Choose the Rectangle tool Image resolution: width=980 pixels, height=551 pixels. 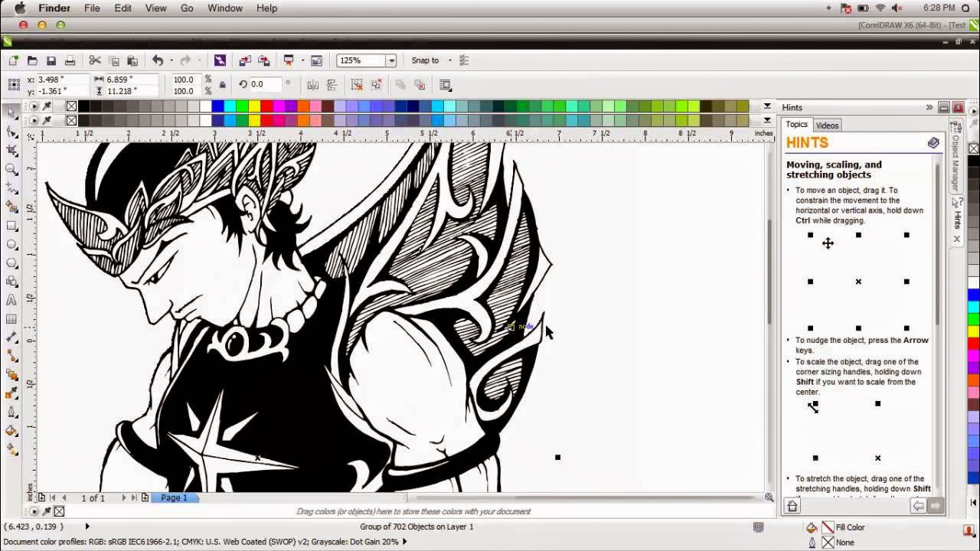coord(11,224)
